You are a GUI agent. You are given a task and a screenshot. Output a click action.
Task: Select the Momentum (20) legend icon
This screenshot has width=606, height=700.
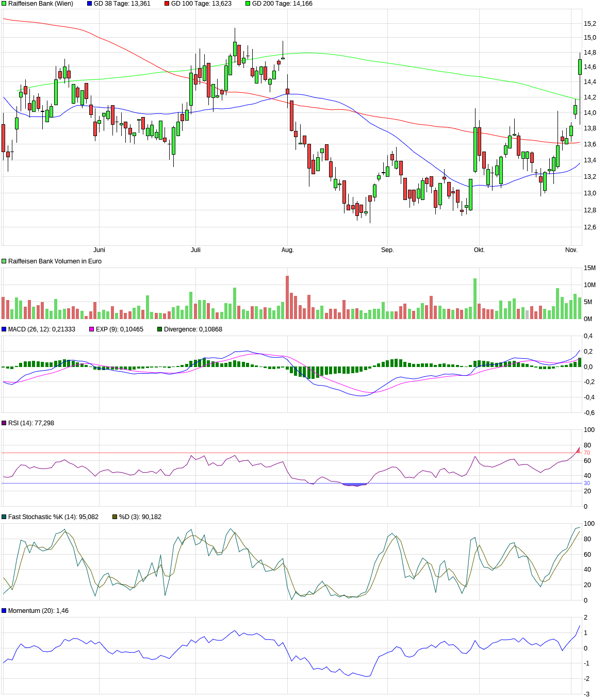click(x=4, y=610)
